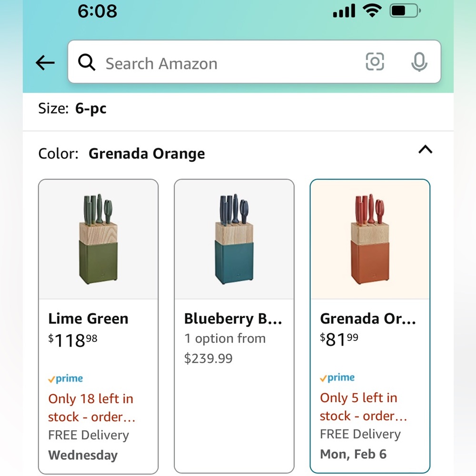Click 'Only 18 left in stock' text
Image resolution: width=476 pixels, height=476 pixels.
tap(91, 408)
